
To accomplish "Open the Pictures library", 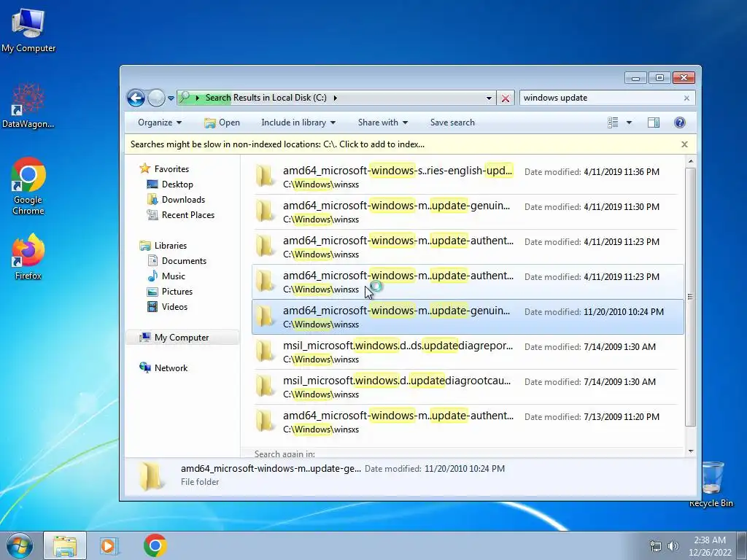I will click(x=177, y=292).
